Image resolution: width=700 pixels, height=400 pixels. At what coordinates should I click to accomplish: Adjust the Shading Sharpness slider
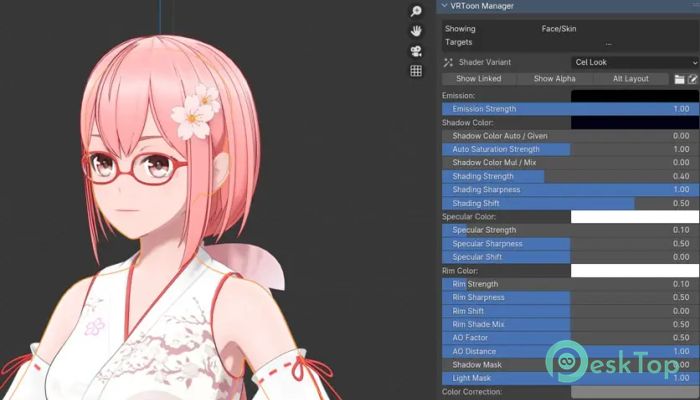click(x=571, y=190)
